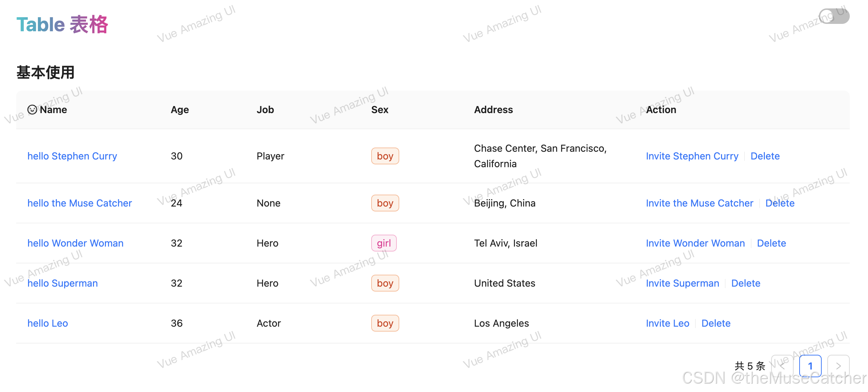The width and height of the screenshot is (868, 392).
Task: Open the "hello Superman" link
Action: point(62,283)
